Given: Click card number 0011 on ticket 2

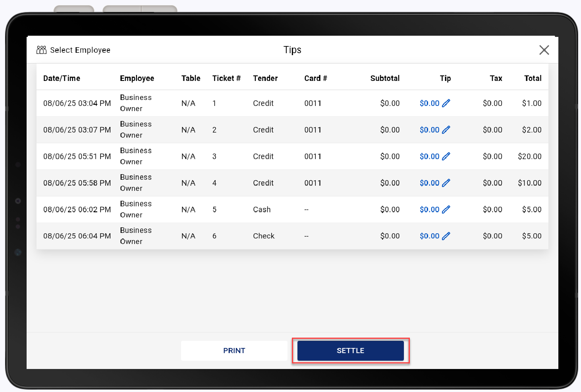Looking at the screenshot, I should [x=313, y=130].
